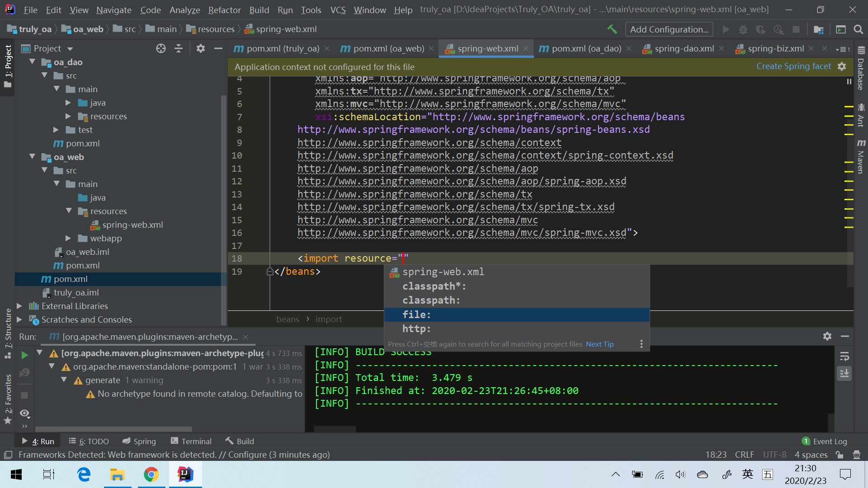The height and width of the screenshot is (488, 868).
Task: Open Spring facet settings gear in banner
Action: pos(842,66)
